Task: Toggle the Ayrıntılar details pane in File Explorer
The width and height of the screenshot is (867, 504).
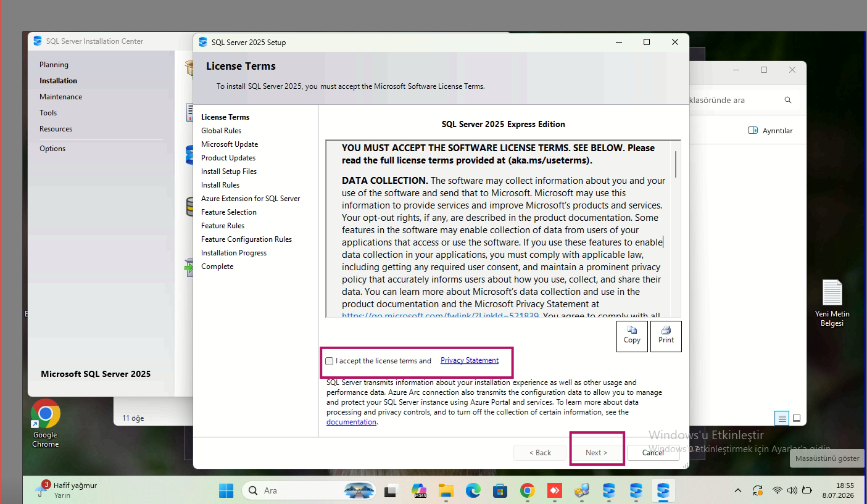Action: [770, 131]
